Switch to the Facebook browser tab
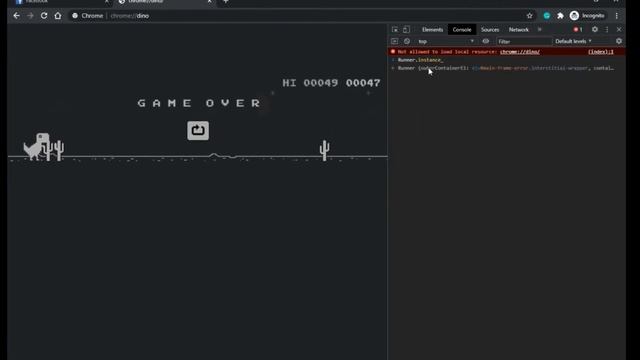 click(61, 2)
